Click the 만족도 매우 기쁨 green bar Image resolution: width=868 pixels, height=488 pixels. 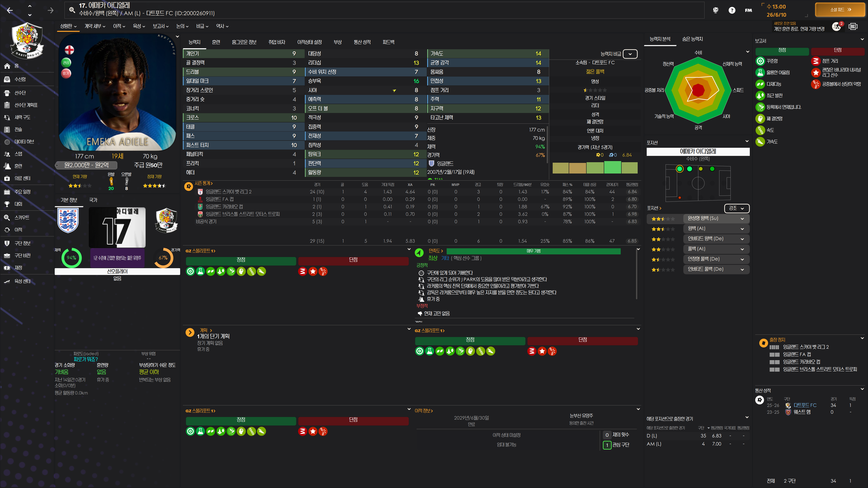533,251
